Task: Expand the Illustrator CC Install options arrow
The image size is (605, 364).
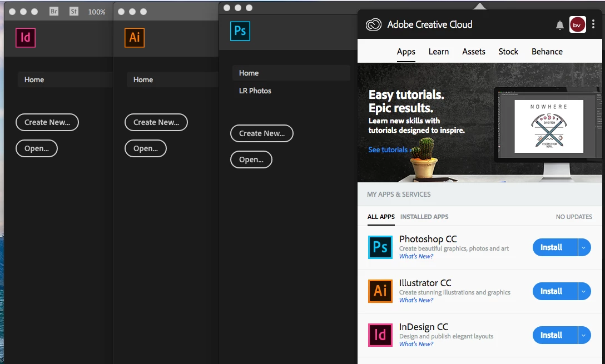Action: tap(584, 291)
